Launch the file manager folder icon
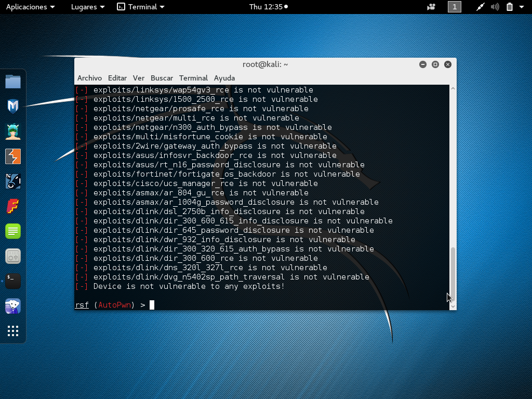This screenshot has height=399, width=532. point(13,81)
